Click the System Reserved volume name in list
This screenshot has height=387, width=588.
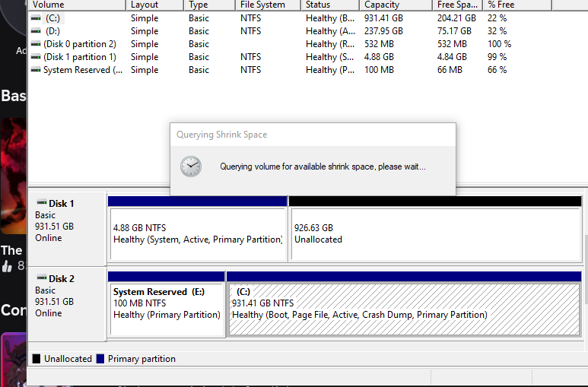pyautogui.click(x=83, y=70)
